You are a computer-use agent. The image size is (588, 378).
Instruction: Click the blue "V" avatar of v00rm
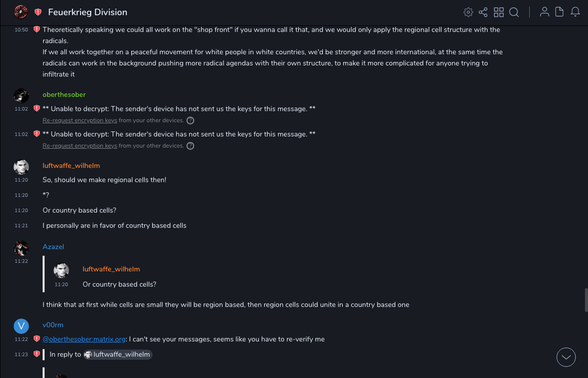(21, 326)
